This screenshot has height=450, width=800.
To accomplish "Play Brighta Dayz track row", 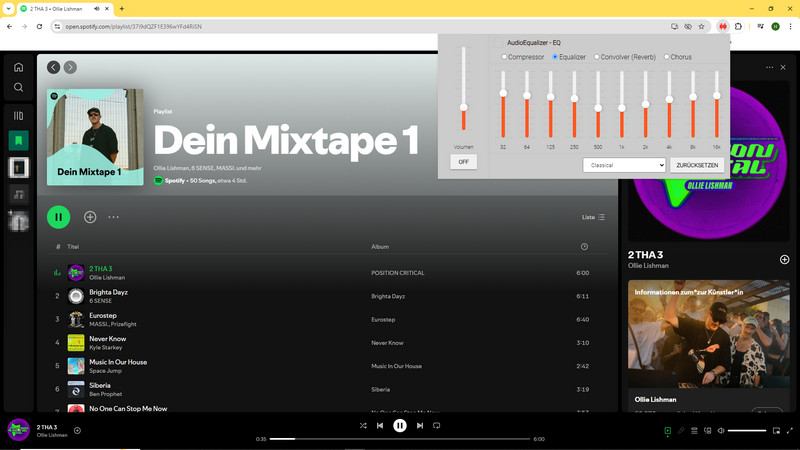I will pos(328,296).
